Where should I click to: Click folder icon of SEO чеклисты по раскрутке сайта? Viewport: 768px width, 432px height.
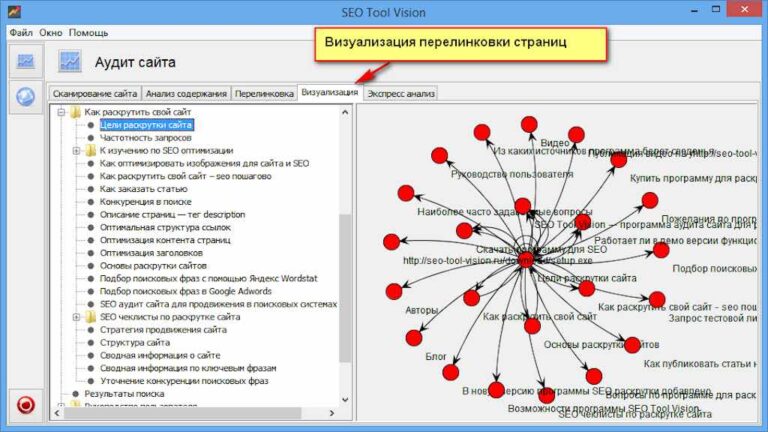[x=91, y=317]
